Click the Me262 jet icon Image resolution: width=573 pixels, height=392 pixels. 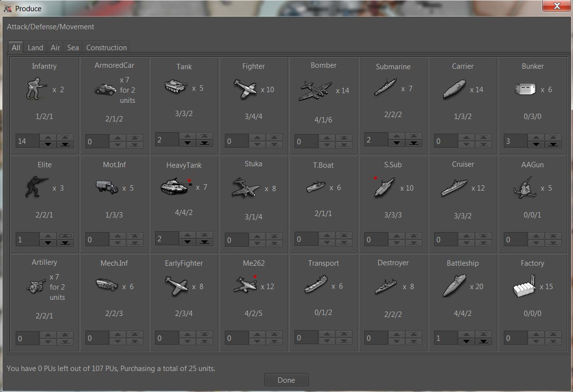245,285
